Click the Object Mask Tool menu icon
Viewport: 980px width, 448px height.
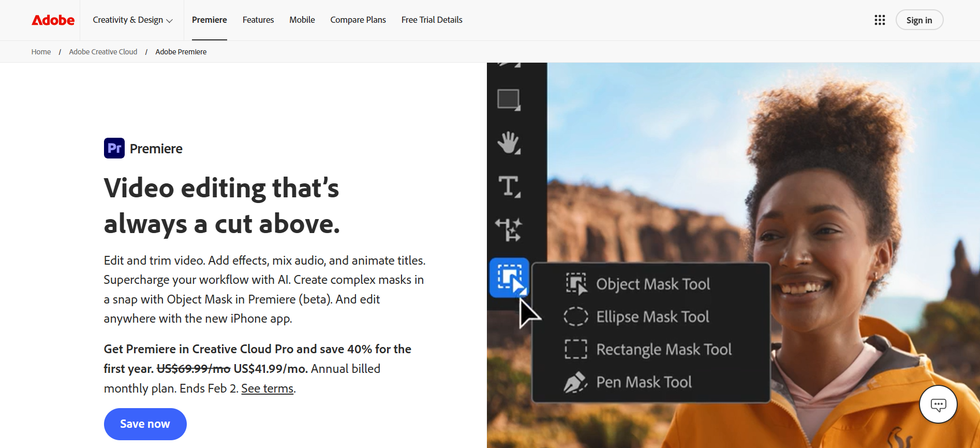pyautogui.click(x=576, y=284)
